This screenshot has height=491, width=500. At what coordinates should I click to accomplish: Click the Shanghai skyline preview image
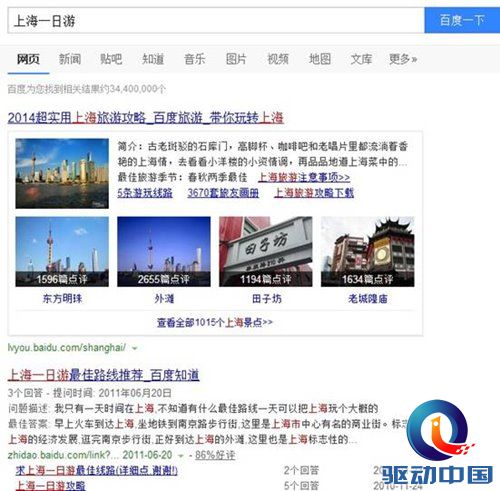point(62,173)
